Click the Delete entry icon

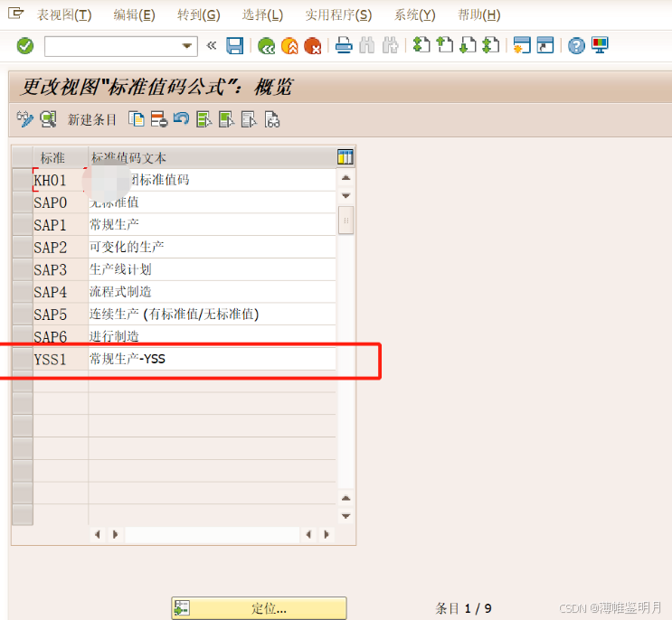click(x=159, y=119)
